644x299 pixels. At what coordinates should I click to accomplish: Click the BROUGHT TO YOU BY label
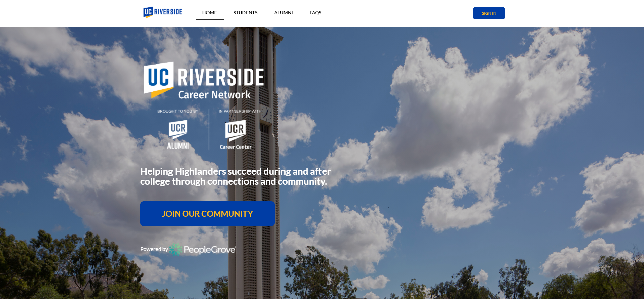point(178,111)
